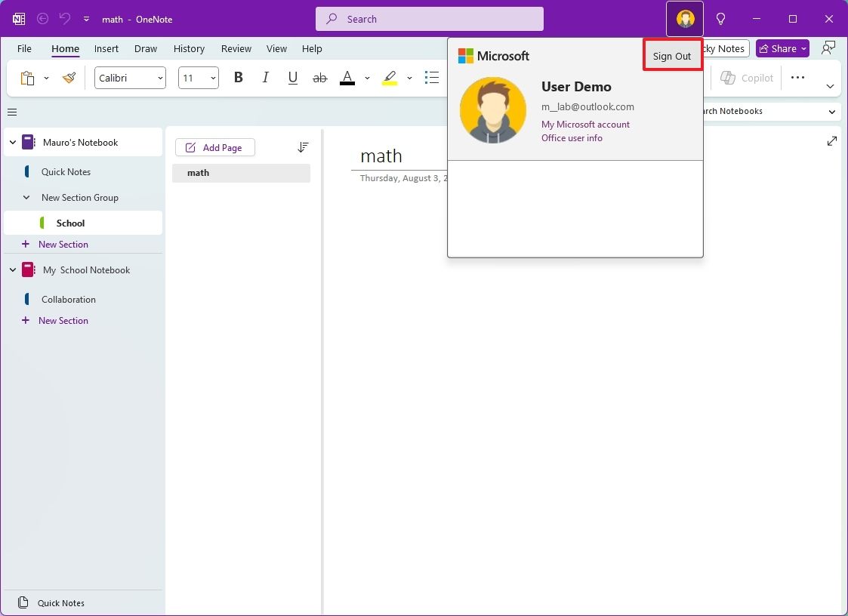The image size is (848, 616).
Task: Open the My Microsoft account link
Action: coord(585,124)
